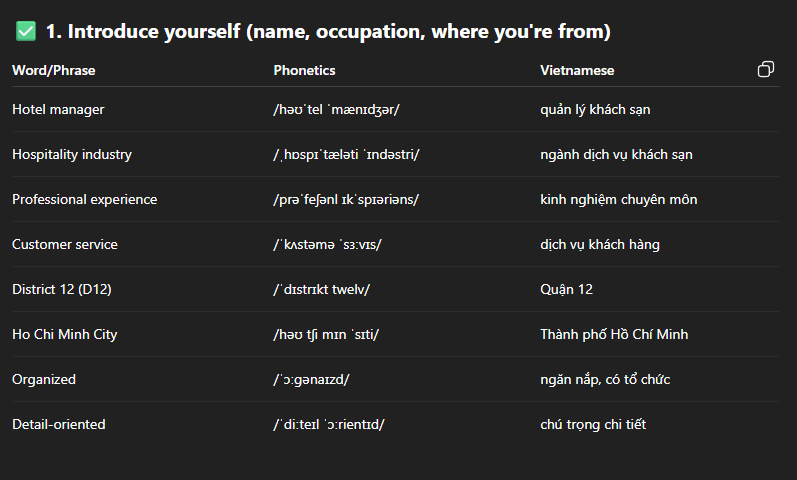Click the 'Hotel manager' cell
Viewport: 797px width, 480px height.
pyautogui.click(x=58, y=109)
